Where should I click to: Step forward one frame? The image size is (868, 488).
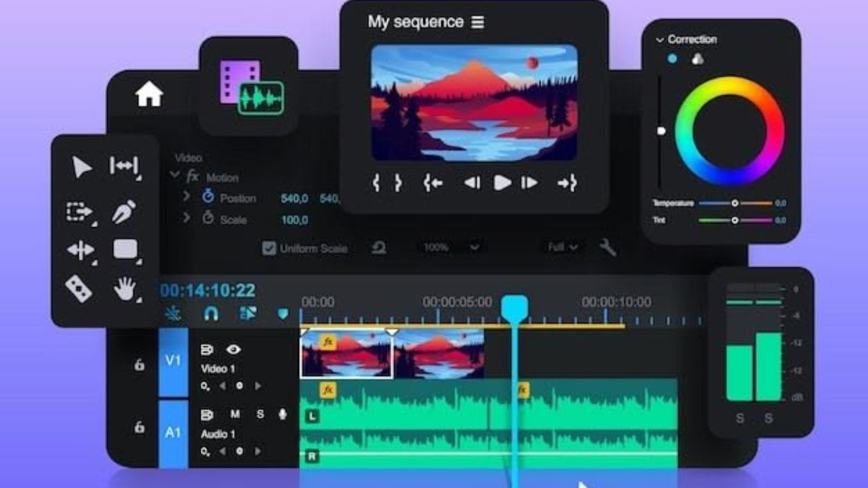[x=529, y=182]
